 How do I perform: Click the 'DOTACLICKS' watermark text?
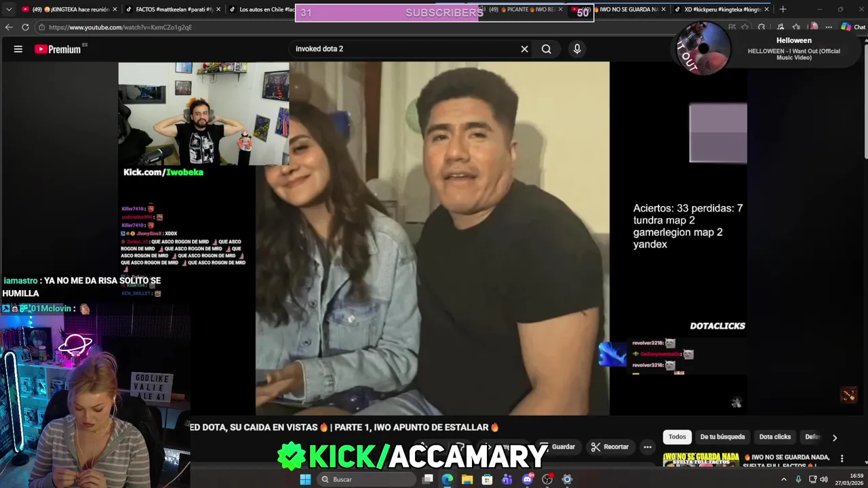point(717,326)
